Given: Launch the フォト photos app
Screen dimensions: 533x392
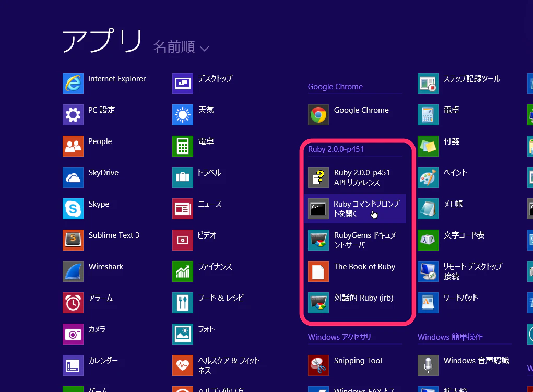Looking at the screenshot, I should (x=194, y=334).
